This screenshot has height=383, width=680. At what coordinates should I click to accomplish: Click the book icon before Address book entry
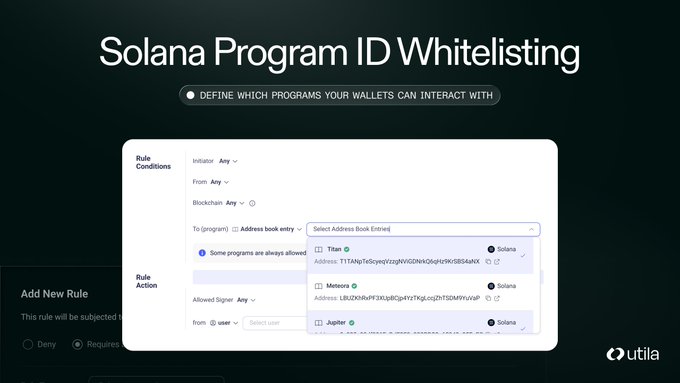coord(235,229)
